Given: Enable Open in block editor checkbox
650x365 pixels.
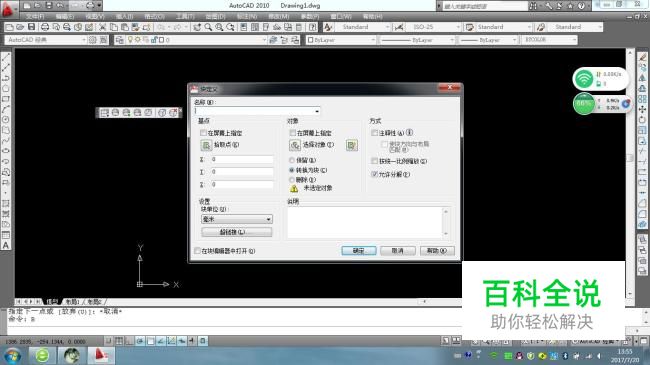Looking at the screenshot, I should pos(198,251).
